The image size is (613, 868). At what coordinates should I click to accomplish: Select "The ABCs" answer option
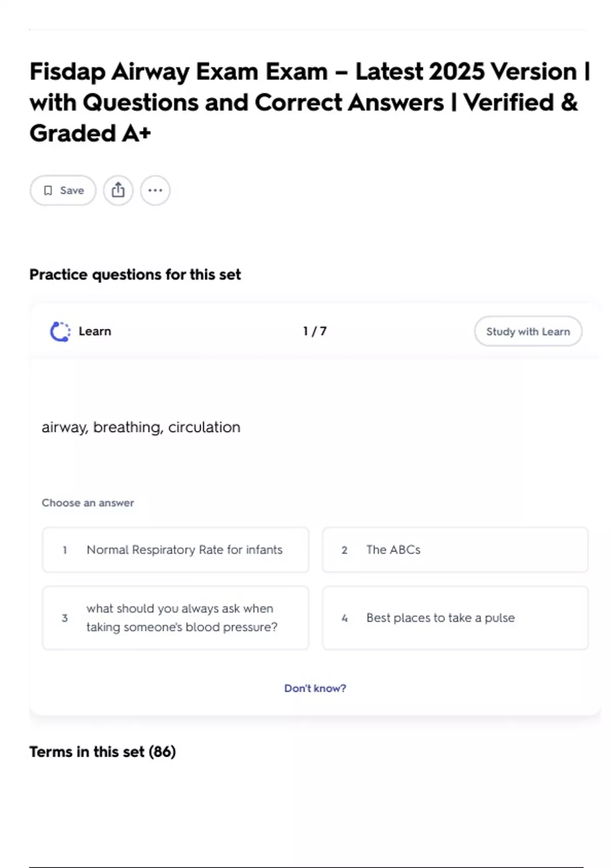point(393,550)
